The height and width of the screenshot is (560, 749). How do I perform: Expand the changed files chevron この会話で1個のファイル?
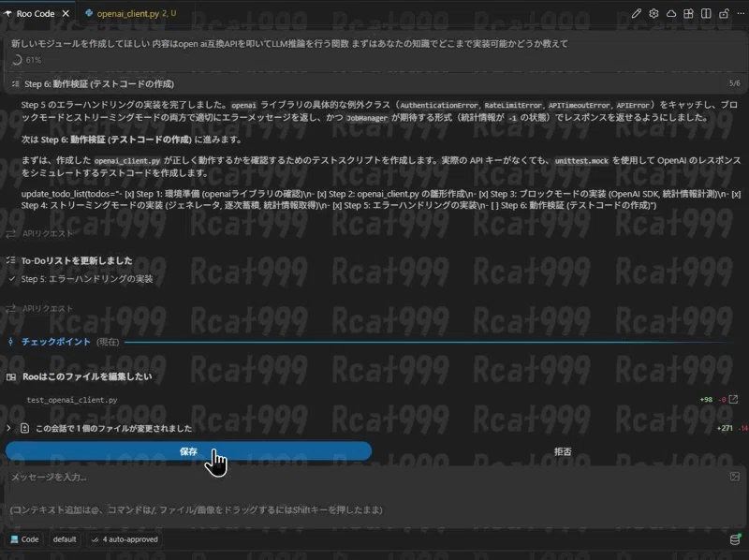click(8, 428)
